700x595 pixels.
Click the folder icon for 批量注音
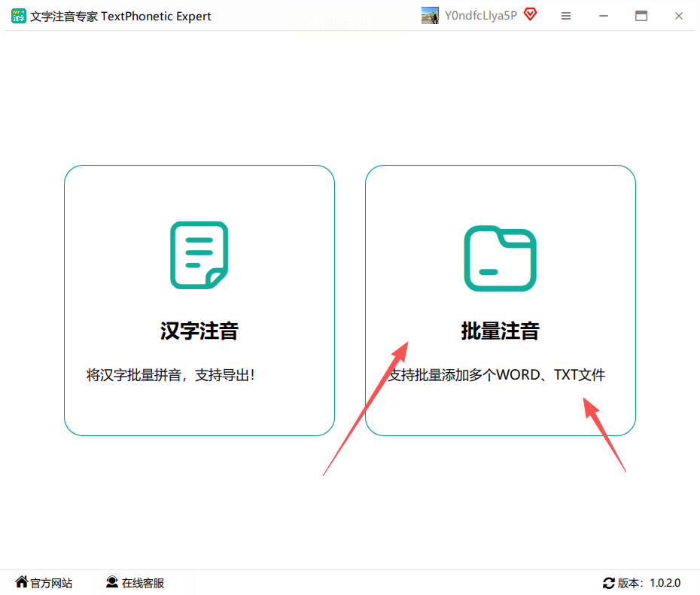[500, 258]
